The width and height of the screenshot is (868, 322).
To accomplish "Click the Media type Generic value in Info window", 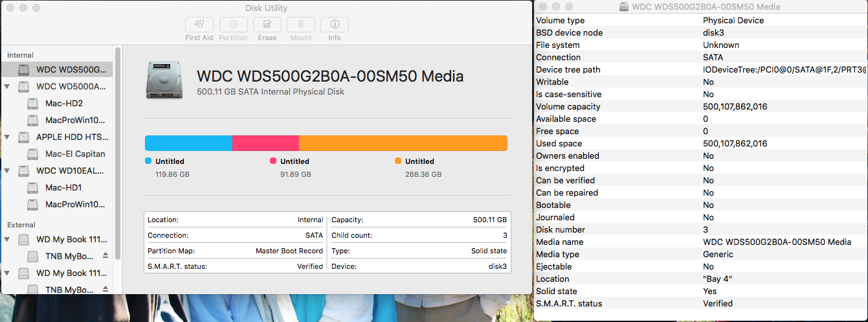I will 718,254.
